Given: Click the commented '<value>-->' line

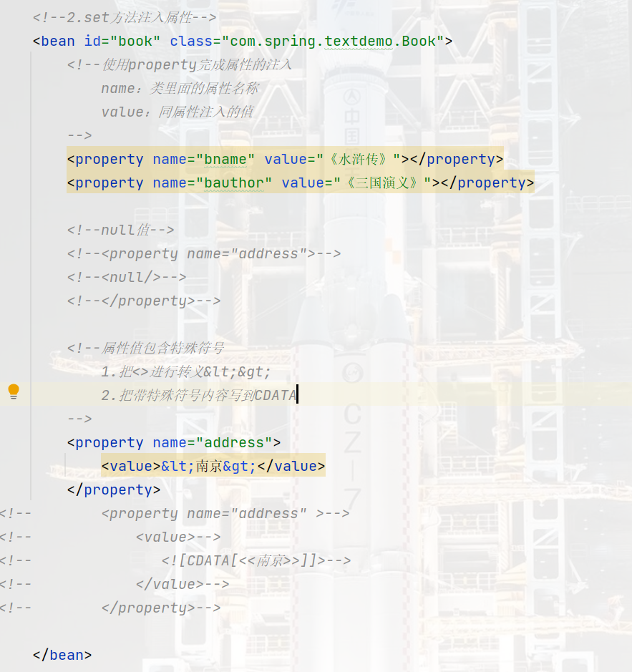Looking at the screenshot, I should pyautogui.click(x=178, y=537).
